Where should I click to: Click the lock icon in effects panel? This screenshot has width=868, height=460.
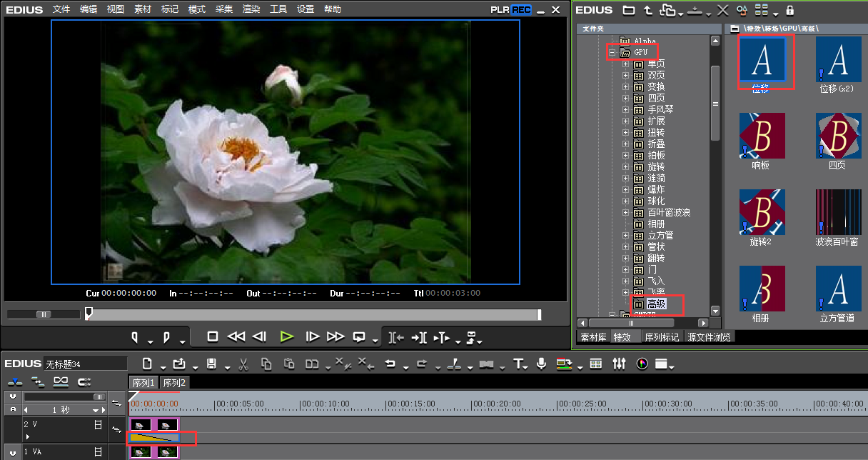[x=789, y=10]
